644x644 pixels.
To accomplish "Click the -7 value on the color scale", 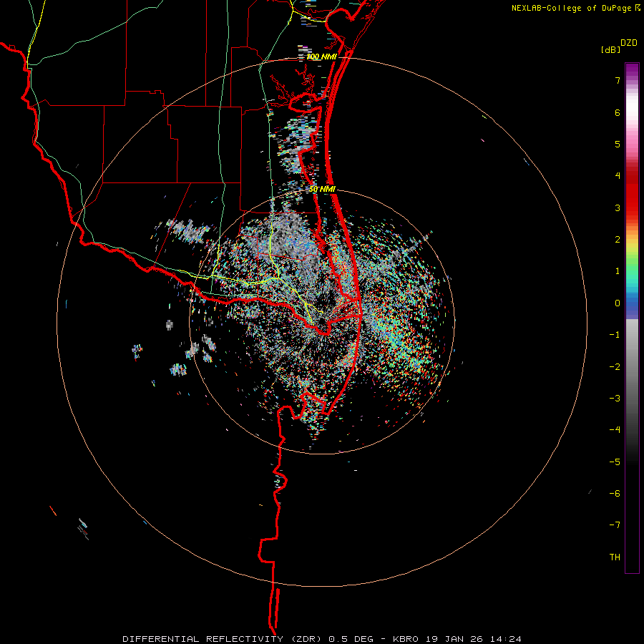I will click(615, 525).
